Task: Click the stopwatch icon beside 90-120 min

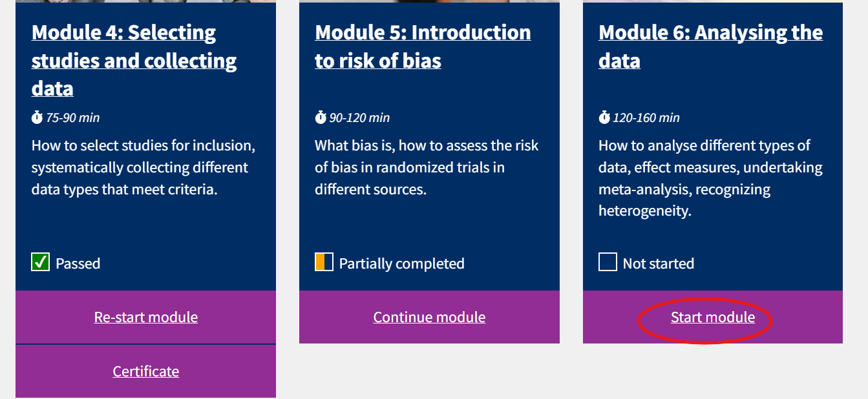Action: pyautogui.click(x=321, y=118)
